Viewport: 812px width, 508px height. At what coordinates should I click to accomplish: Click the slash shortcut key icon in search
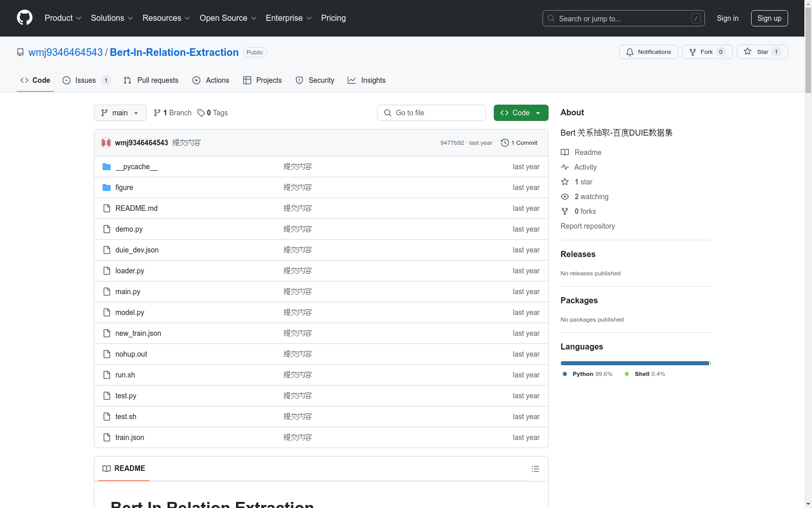pos(696,18)
